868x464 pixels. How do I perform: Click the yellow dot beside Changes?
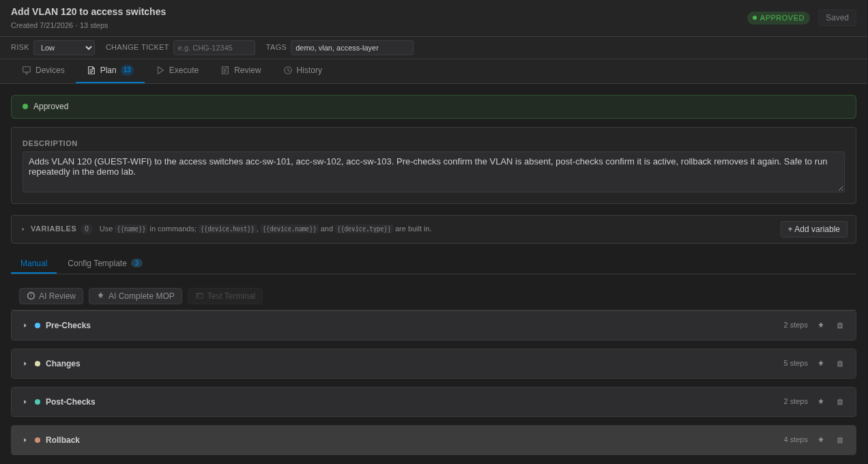[38, 364]
